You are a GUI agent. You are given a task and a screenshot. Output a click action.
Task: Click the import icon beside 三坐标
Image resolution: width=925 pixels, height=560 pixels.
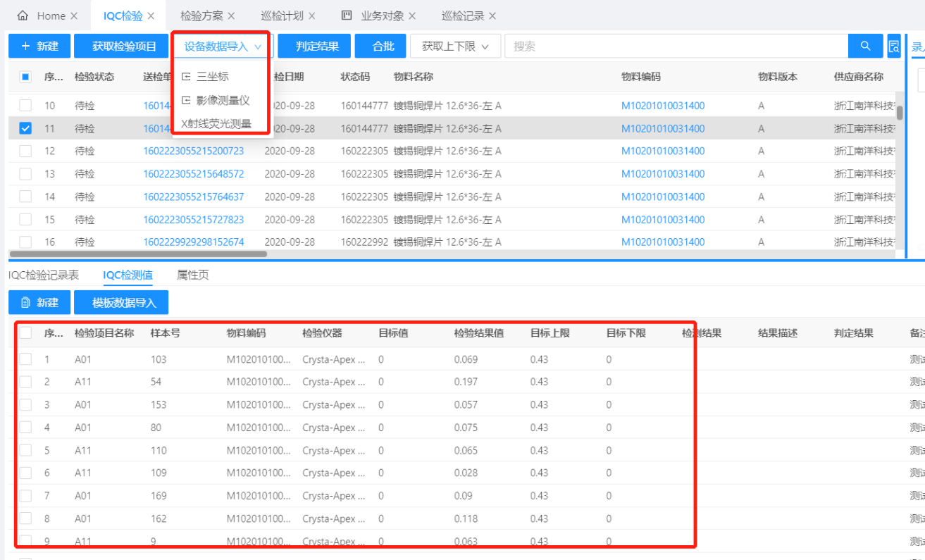click(x=186, y=77)
